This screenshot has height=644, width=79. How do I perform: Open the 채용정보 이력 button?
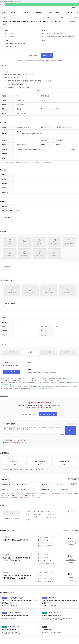point(71,512)
